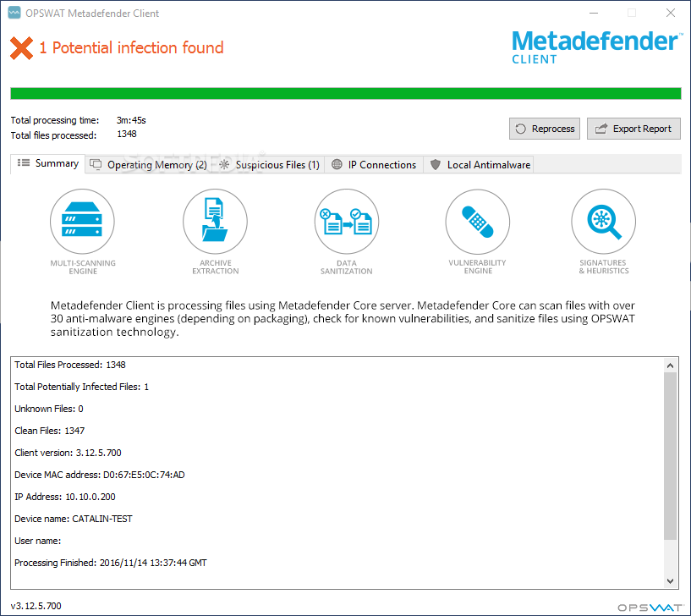Click the Metadefender Client logo

(x=596, y=47)
